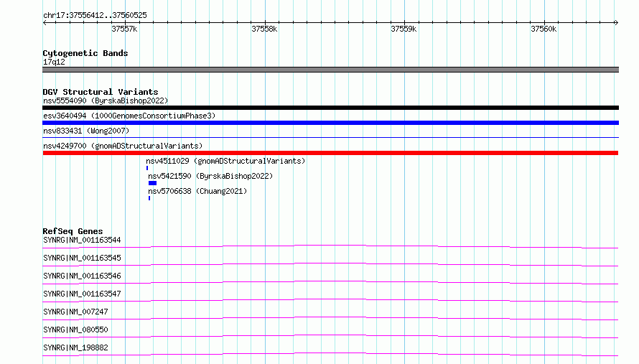Open SYNRG|NM_080550 transcript label
The height and width of the screenshot is (364, 639).
(x=75, y=330)
